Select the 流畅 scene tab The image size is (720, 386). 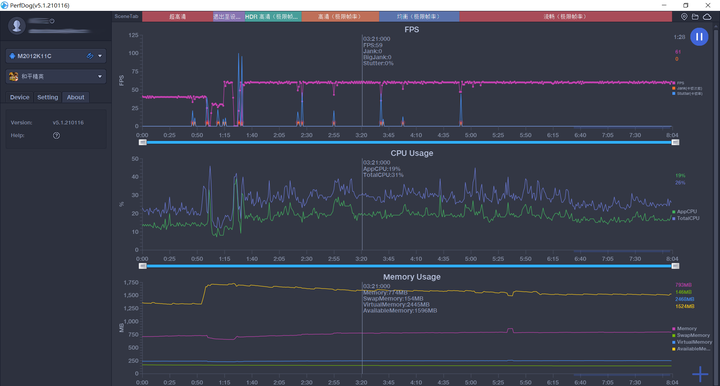[x=565, y=17]
